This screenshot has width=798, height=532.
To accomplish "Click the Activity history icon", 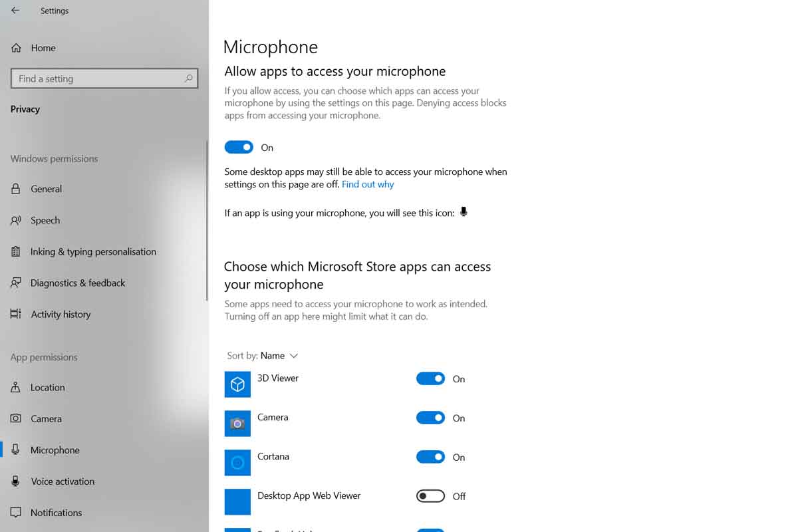I will [x=16, y=314].
